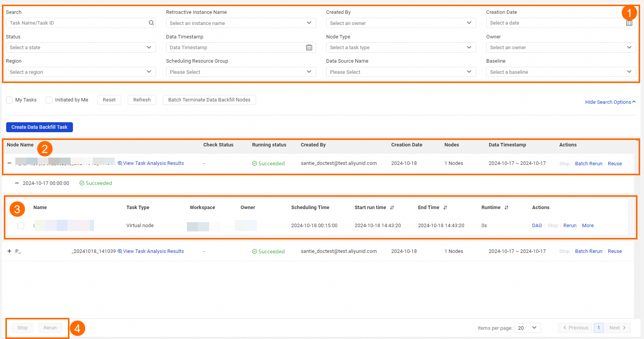Click Batch Terminate Data Backfill Nodes
Image resolution: width=644 pixels, height=339 pixels.
tap(209, 100)
